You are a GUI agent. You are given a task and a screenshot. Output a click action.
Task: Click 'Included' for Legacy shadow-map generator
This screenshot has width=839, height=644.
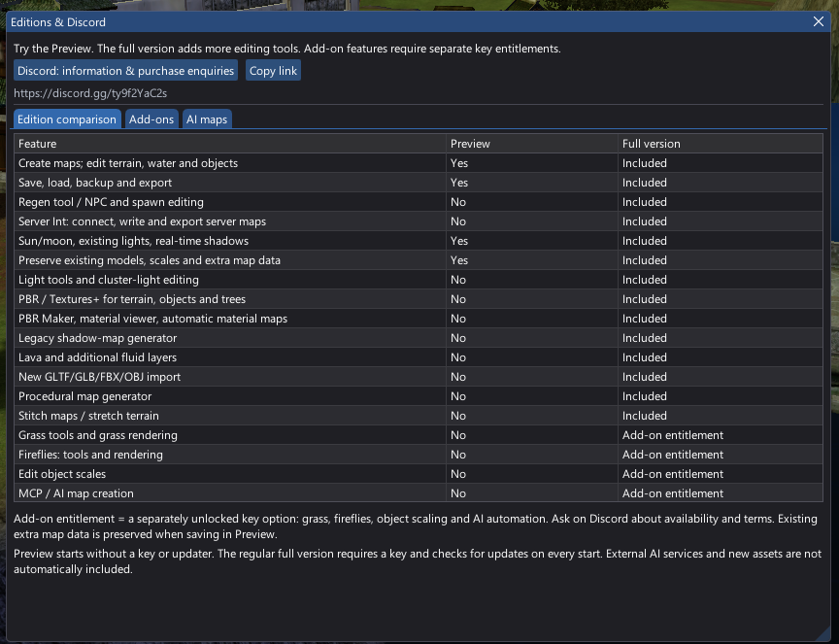721,338
